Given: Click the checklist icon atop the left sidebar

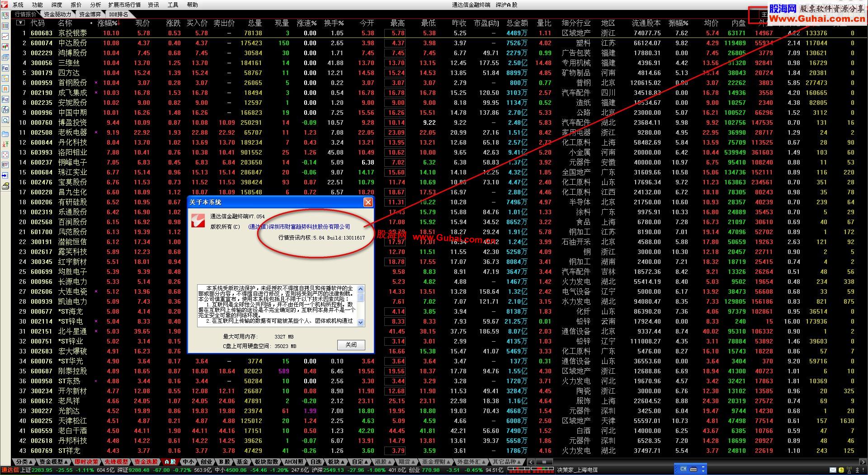Looking at the screenshot, I should 5,16.
